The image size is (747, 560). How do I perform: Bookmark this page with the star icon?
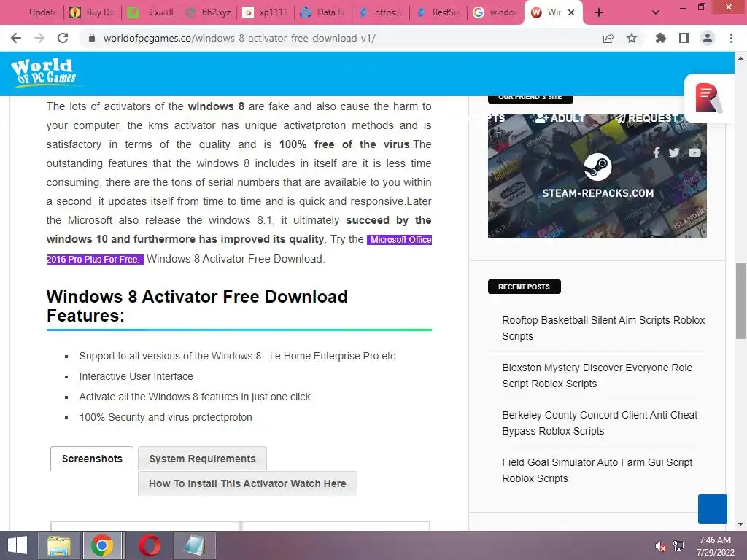[632, 38]
